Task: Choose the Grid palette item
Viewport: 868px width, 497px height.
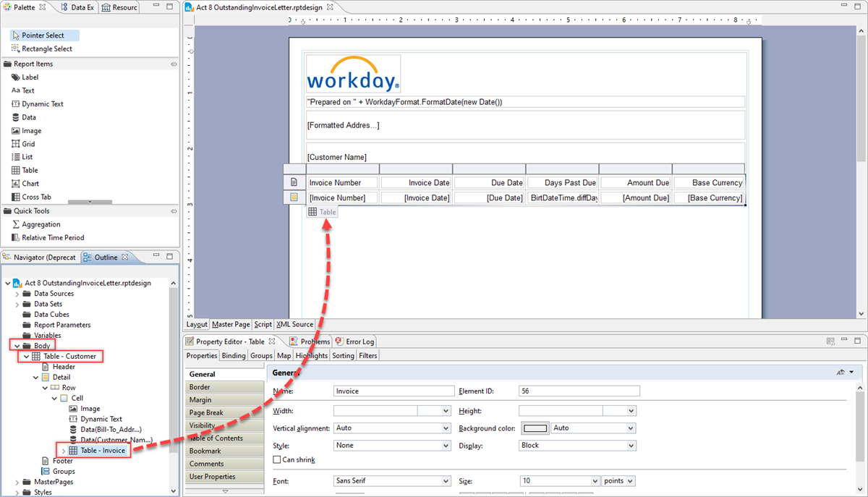Action: [x=23, y=144]
